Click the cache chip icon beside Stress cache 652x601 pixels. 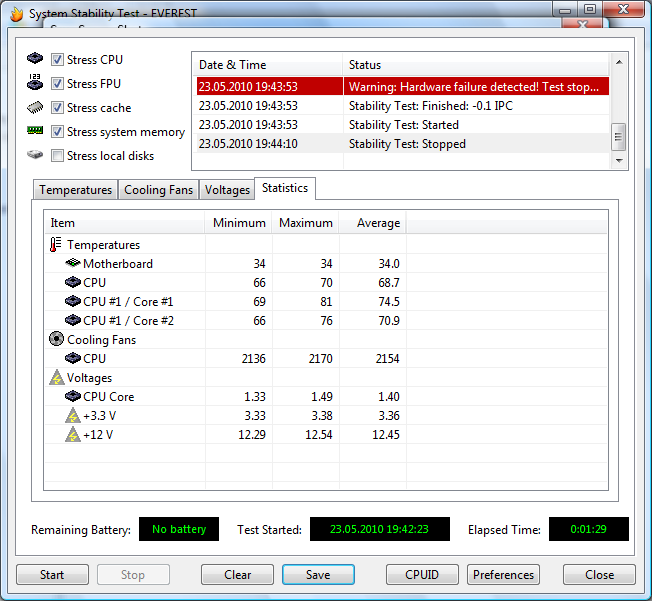pyautogui.click(x=35, y=107)
